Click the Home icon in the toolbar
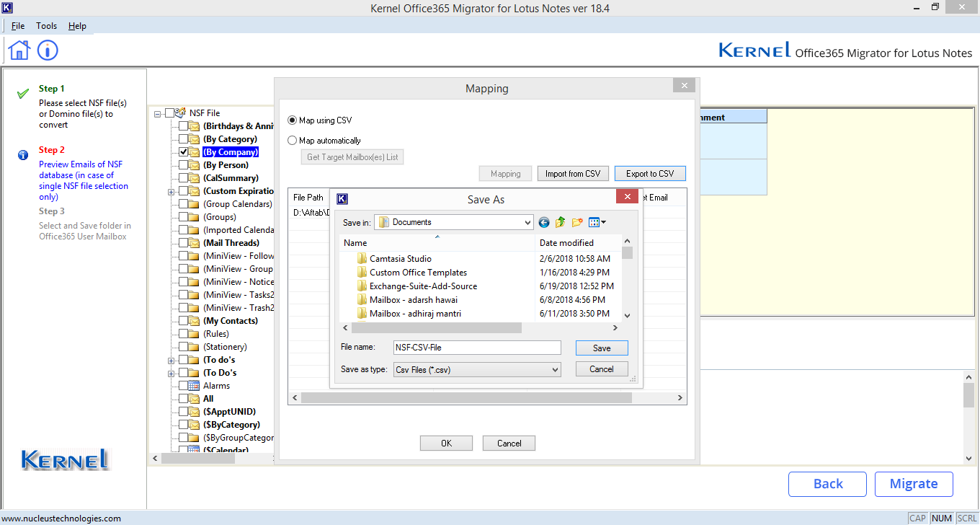Image resolution: width=980 pixels, height=525 pixels. pos(19,50)
